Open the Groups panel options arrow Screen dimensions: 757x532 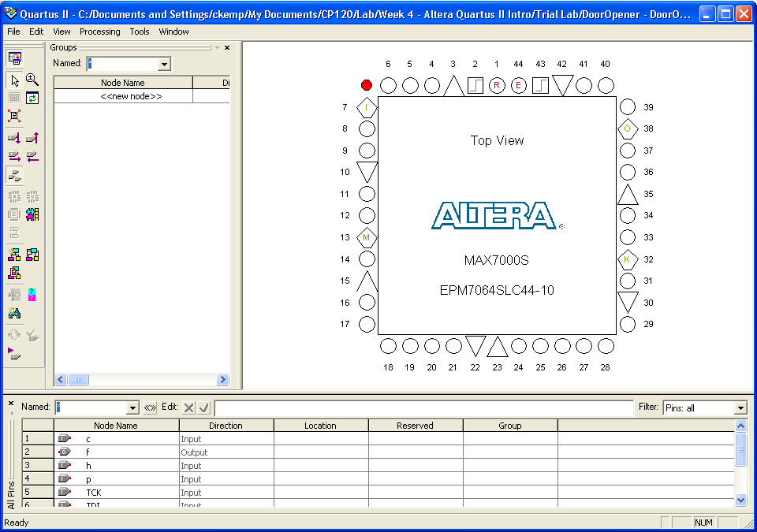pos(218,47)
